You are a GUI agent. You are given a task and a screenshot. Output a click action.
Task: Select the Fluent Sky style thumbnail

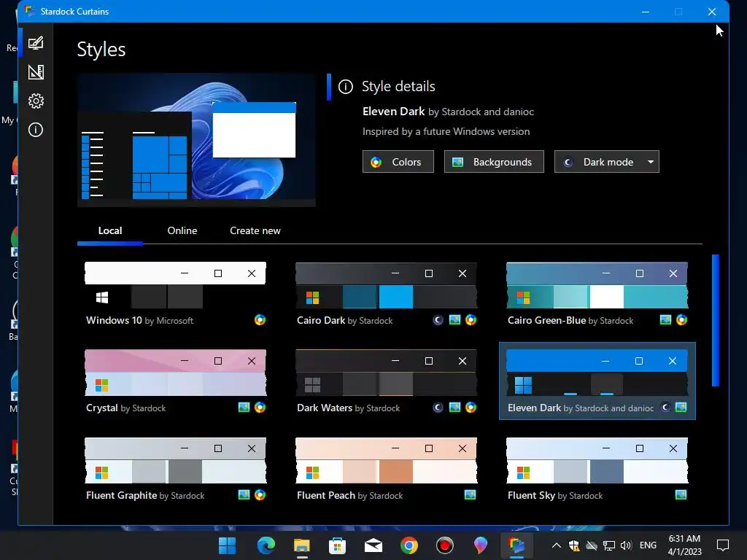[597, 461]
